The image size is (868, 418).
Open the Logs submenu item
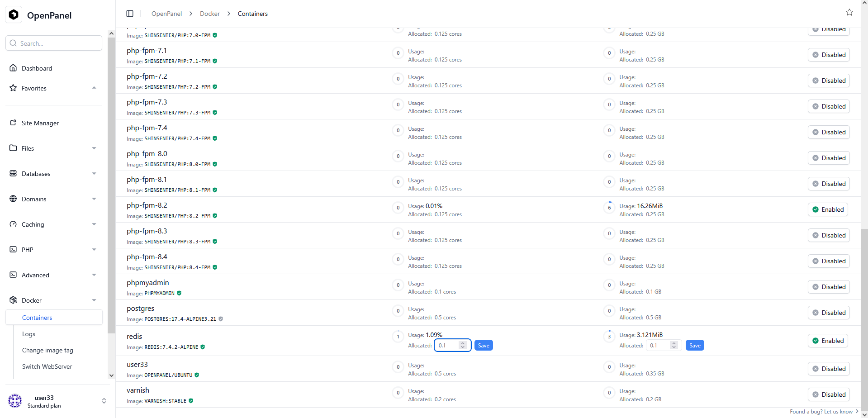click(x=28, y=334)
